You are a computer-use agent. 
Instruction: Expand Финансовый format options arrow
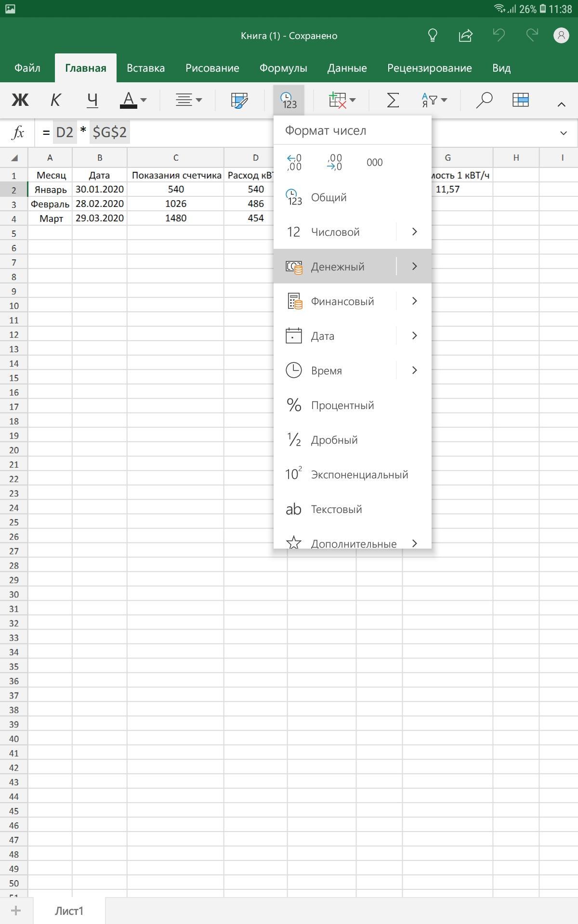414,301
